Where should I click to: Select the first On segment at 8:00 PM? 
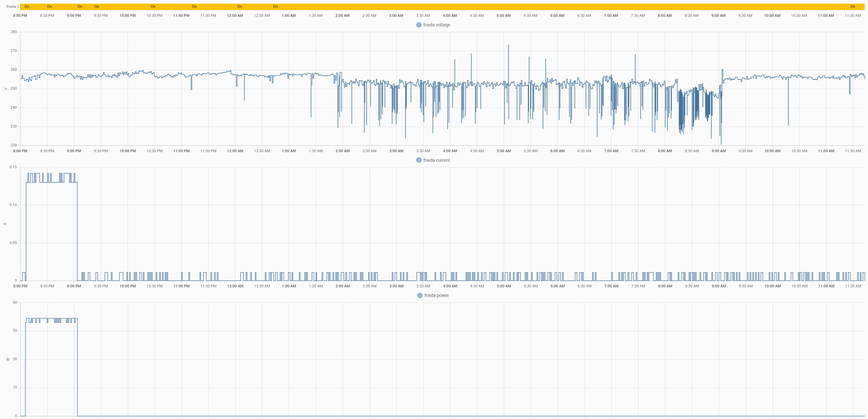(27, 6)
